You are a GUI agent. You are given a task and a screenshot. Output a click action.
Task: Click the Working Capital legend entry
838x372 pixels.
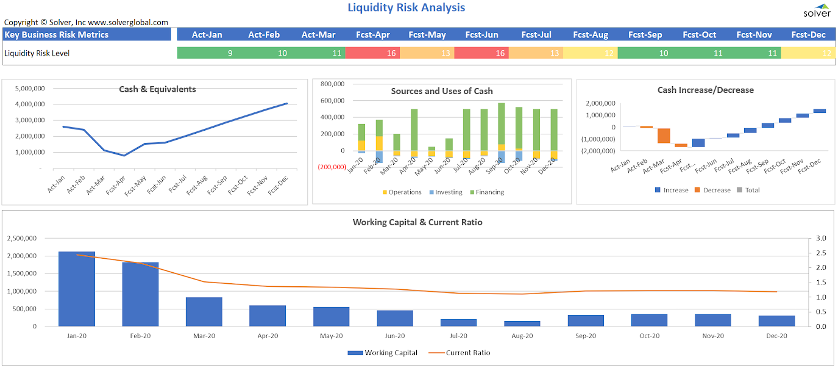382,353
